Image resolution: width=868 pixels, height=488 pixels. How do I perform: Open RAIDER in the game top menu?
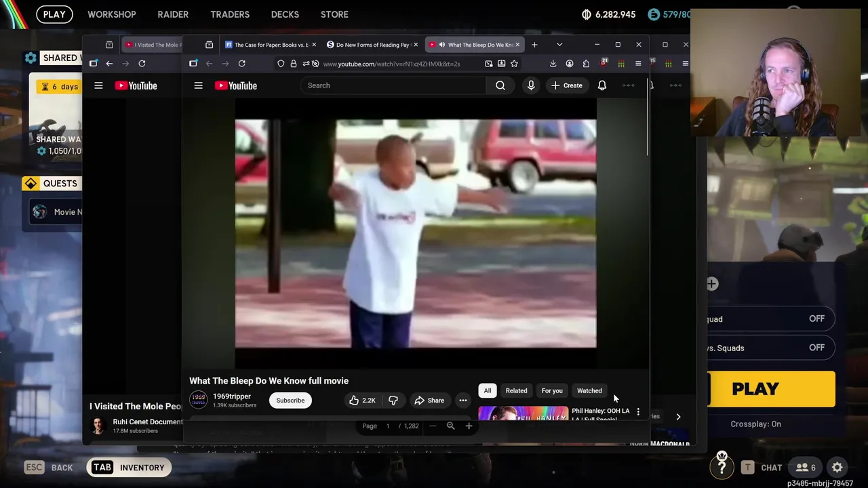[x=173, y=14]
